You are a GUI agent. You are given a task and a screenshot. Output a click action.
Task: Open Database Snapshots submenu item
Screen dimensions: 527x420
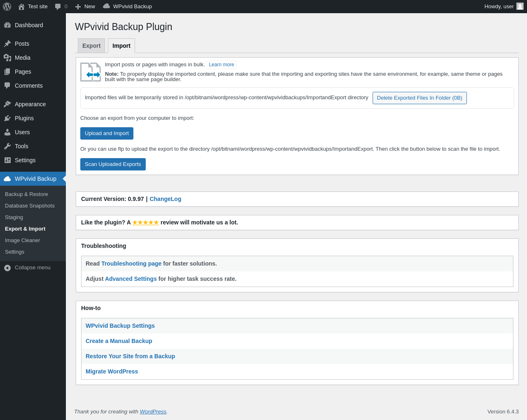click(x=30, y=206)
